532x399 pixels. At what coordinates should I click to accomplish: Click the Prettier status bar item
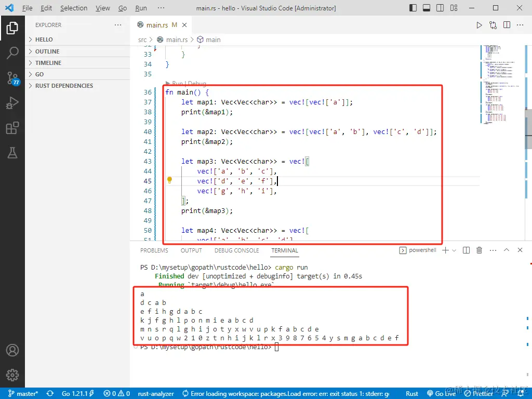tap(478, 394)
